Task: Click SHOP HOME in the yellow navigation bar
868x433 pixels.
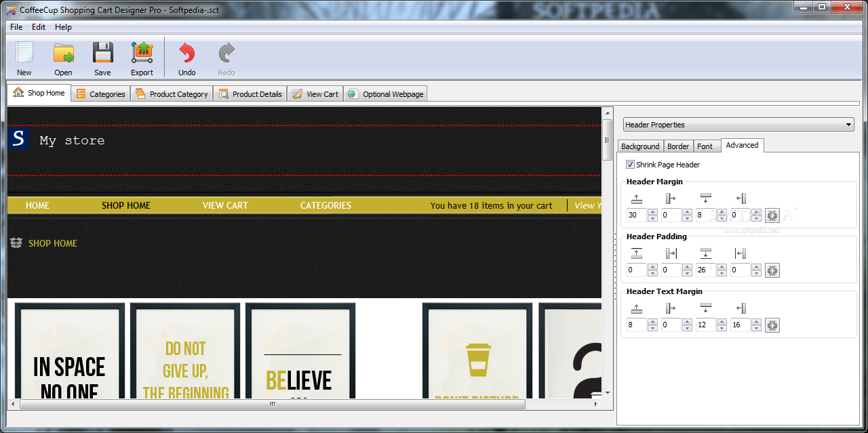Action: click(x=126, y=205)
